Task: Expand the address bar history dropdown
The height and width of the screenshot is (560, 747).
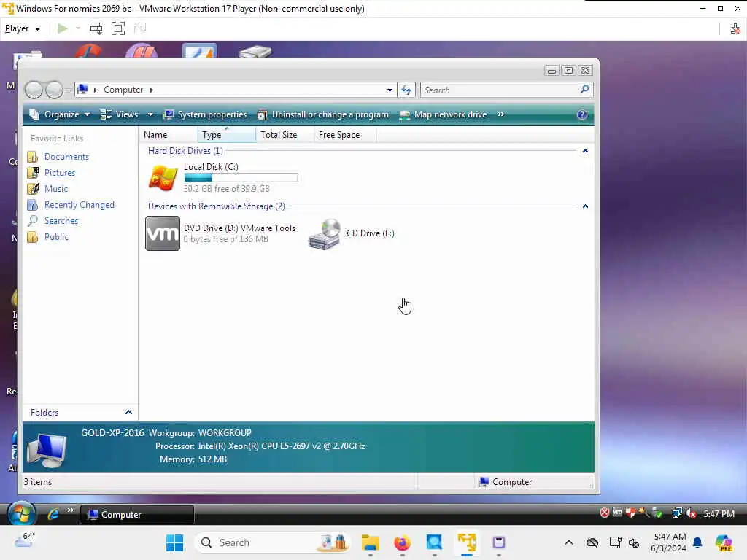Action: pos(390,90)
